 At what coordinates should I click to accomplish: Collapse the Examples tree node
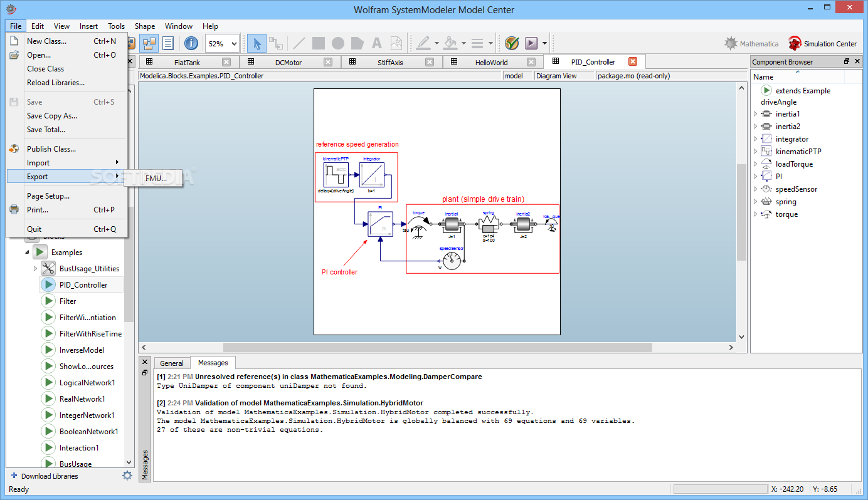(x=27, y=252)
